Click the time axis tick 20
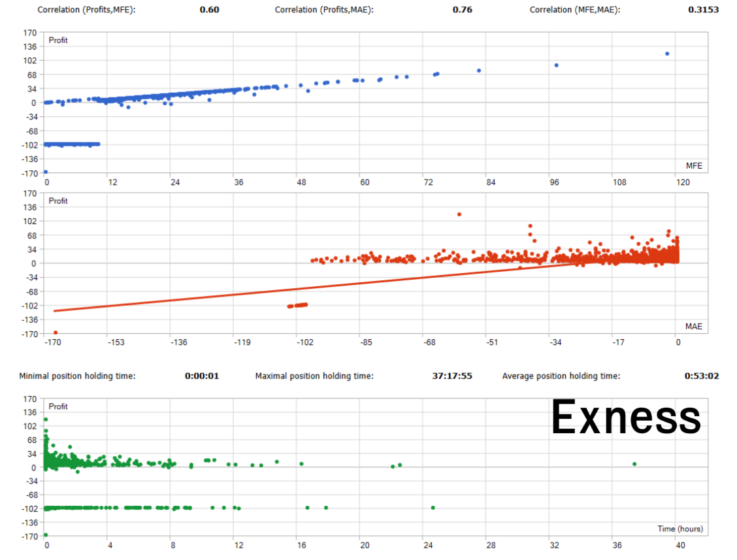 click(x=365, y=546)
